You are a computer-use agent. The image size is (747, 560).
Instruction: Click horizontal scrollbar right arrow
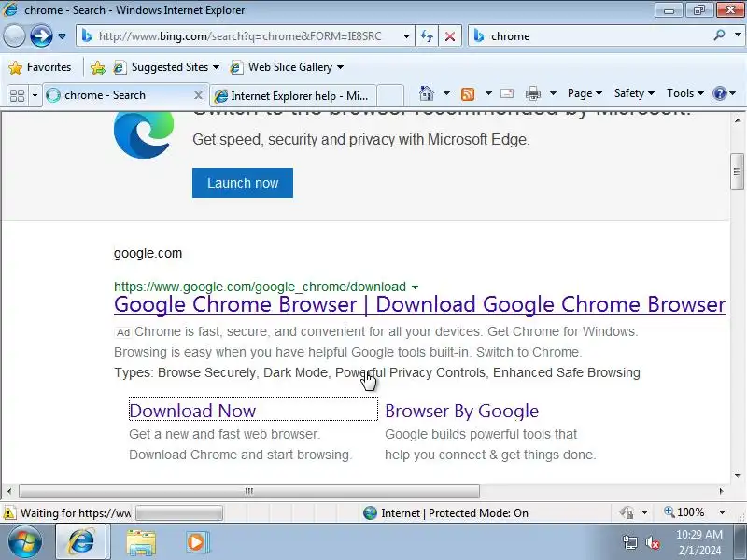pos(721,491)
